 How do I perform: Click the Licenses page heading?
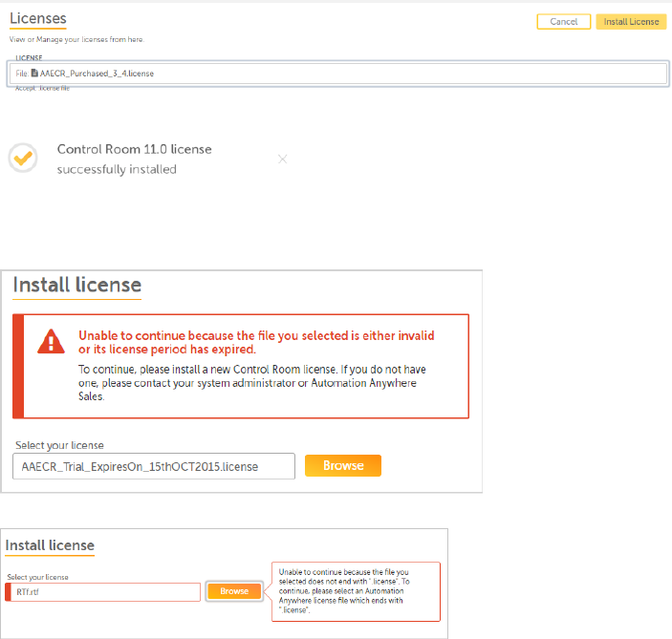pos(38,18)
